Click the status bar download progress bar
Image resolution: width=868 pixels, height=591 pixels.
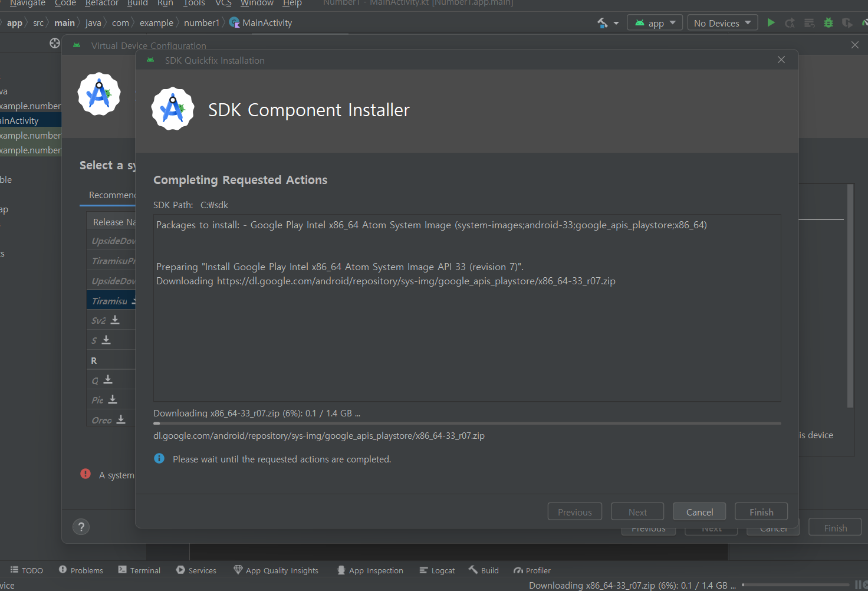[795, 585]
